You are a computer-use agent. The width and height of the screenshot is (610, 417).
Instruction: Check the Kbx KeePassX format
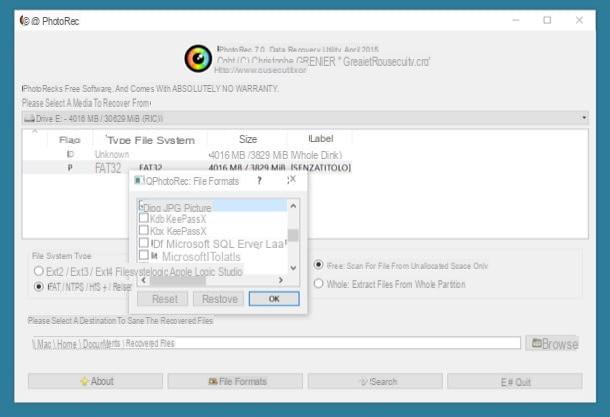pos(144,230)
